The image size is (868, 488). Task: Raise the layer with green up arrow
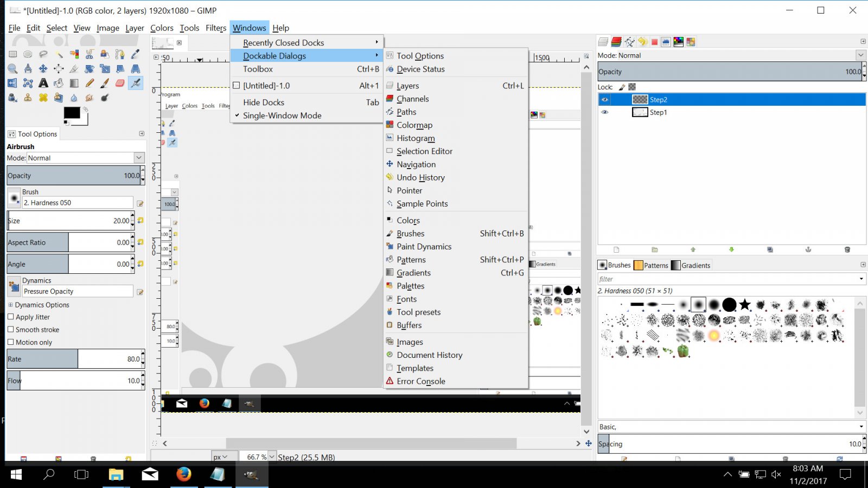(x=693, y=249)
